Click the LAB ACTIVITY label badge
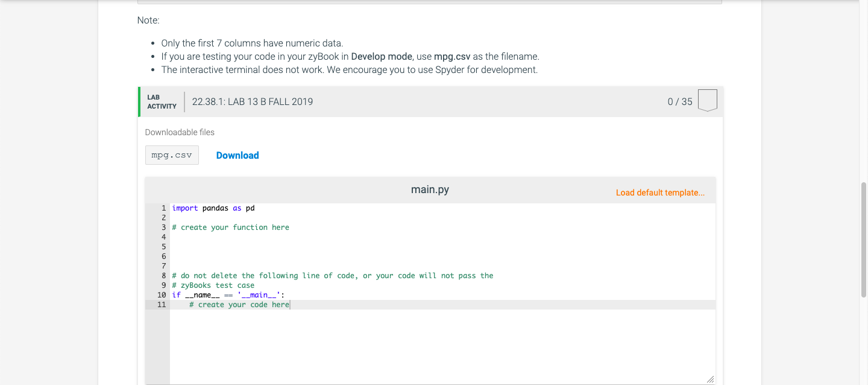This screenshot has height=385, width=868. point(161,101)
